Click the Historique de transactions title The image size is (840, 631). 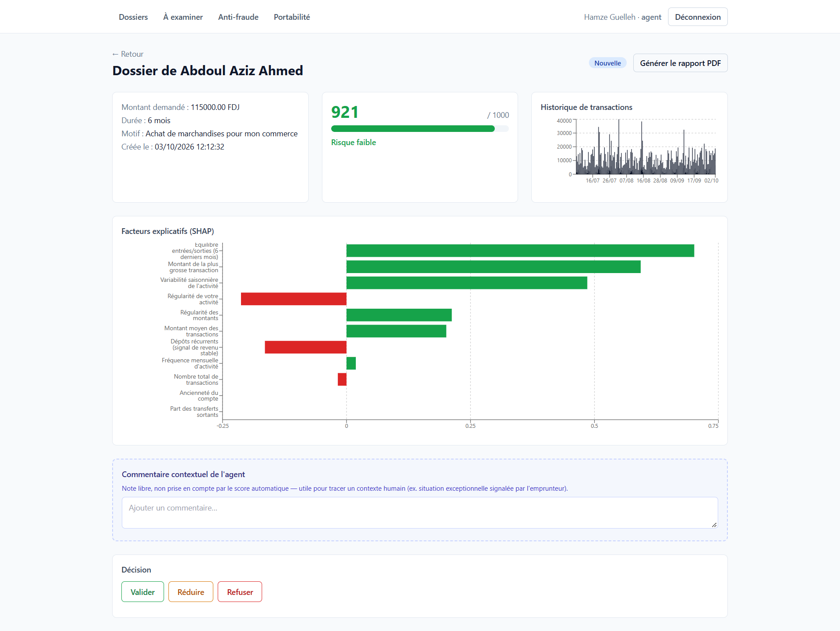point(586,107)
